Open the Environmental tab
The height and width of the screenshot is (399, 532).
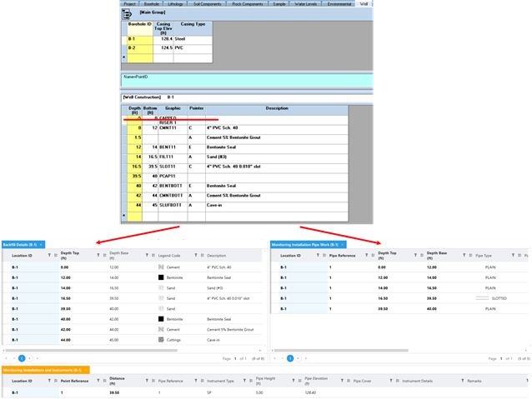coord(339,4)
